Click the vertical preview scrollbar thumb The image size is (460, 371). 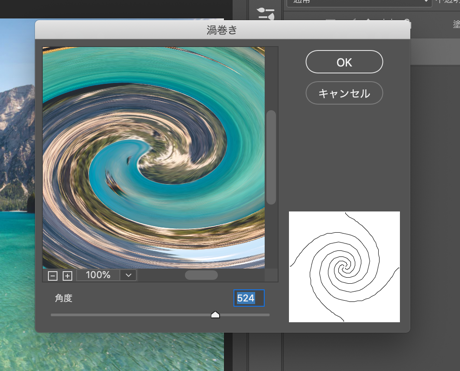[x=271, y=157]
